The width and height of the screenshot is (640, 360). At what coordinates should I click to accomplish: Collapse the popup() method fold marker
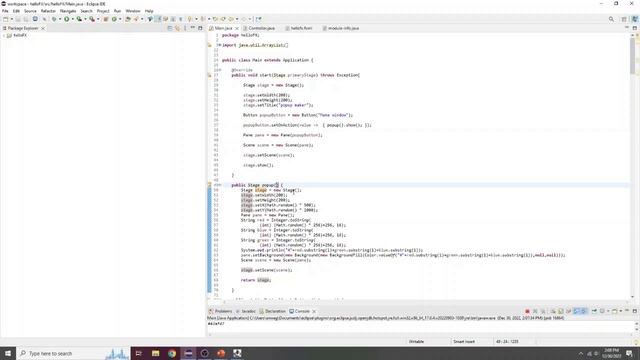[x=219, y=185]
